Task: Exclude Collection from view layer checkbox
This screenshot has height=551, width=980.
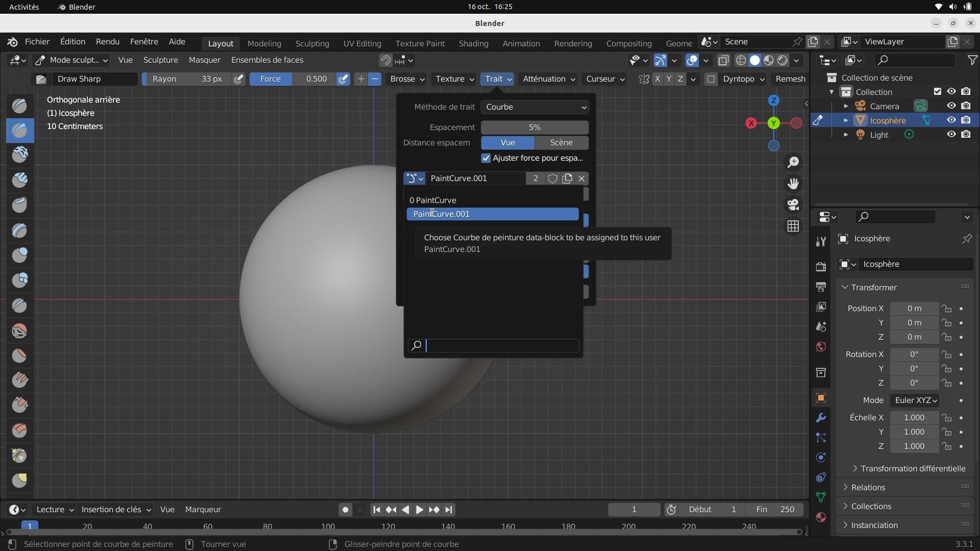Action: (937, 92)
